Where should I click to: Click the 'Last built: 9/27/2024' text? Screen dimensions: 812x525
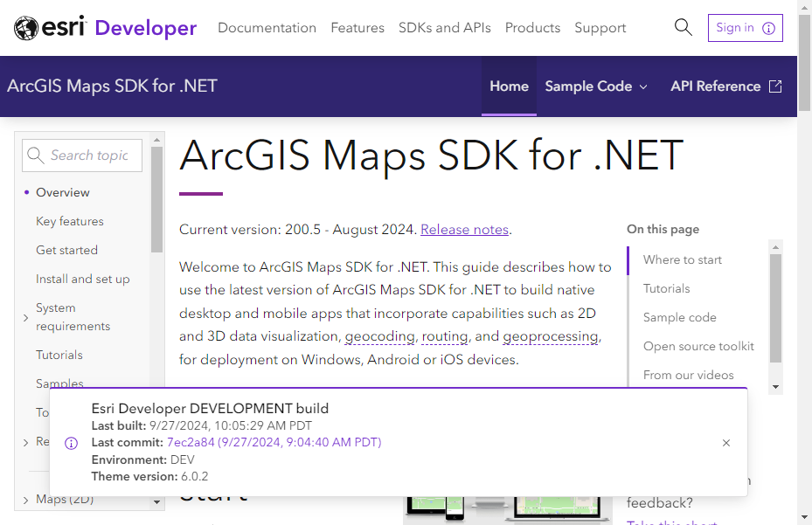coord(201,425)
